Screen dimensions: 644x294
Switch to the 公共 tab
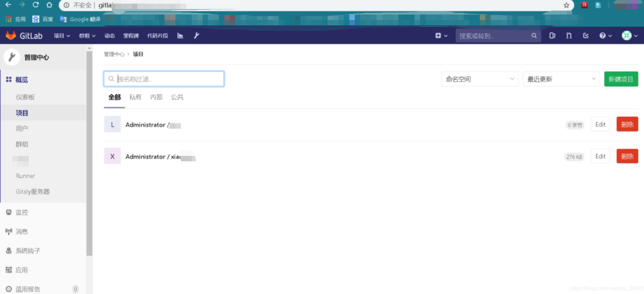177,97
